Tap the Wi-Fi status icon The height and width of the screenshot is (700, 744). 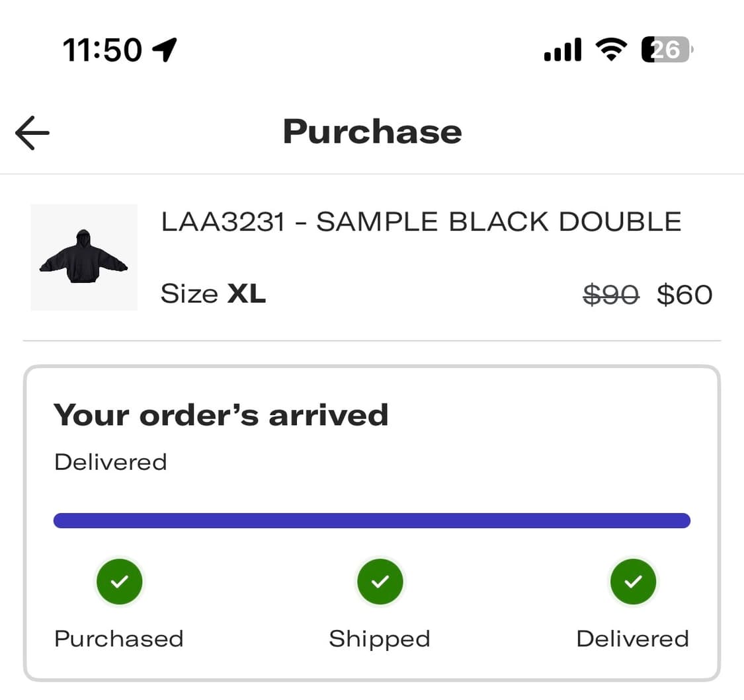(611, 50)
